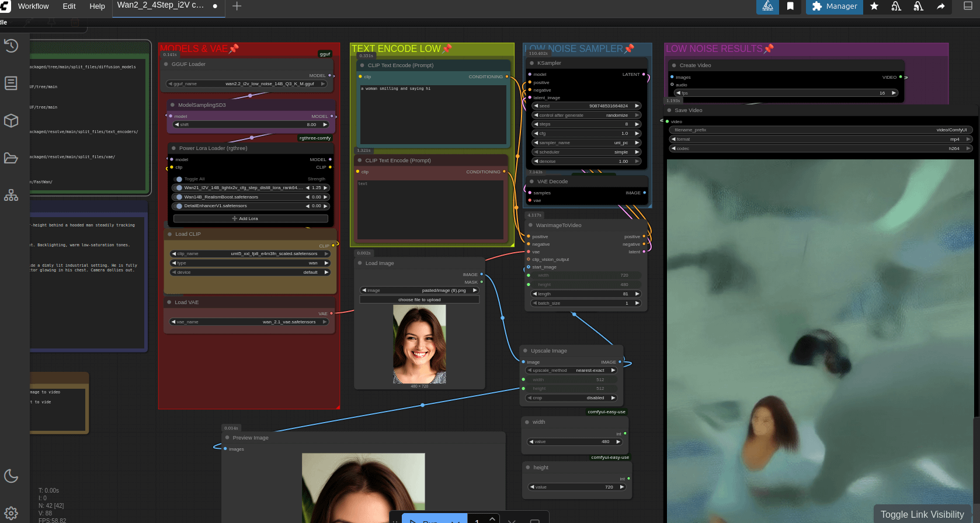The image size is (980, 523).
Task: Click the filename_prefix field
Action: click(821, 130)
